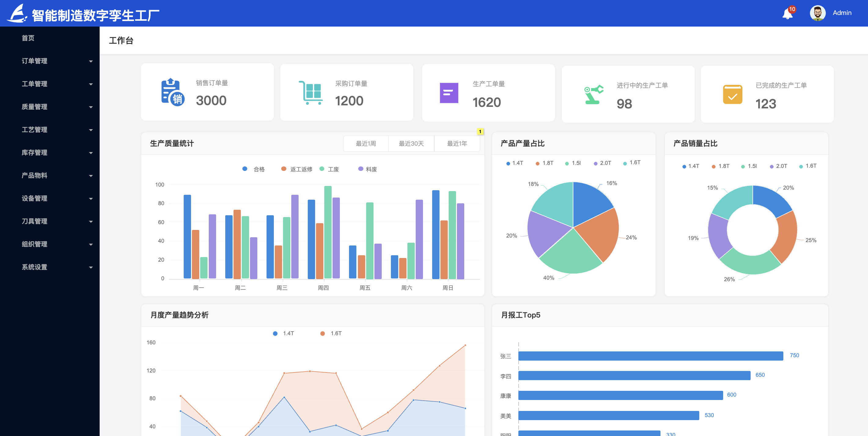Expand the 质量管理 submenu arrow
This screenshot has width=868, height=436.
(91, 107)
